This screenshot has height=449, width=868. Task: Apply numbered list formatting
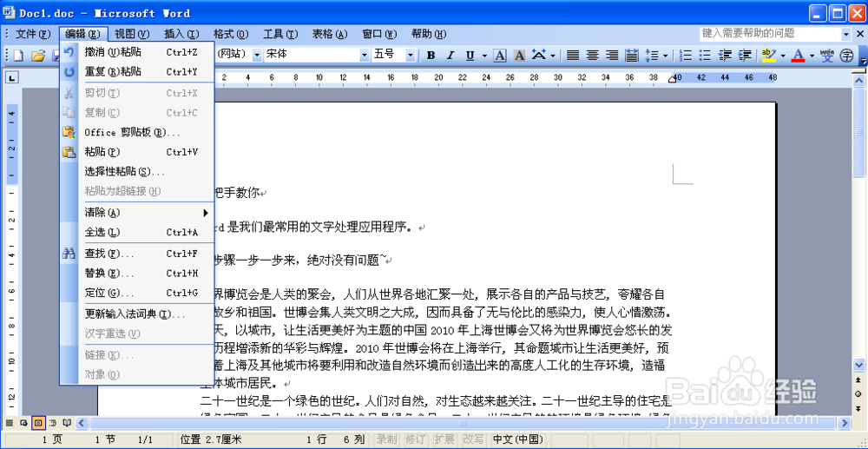click(x=686, y=56)
